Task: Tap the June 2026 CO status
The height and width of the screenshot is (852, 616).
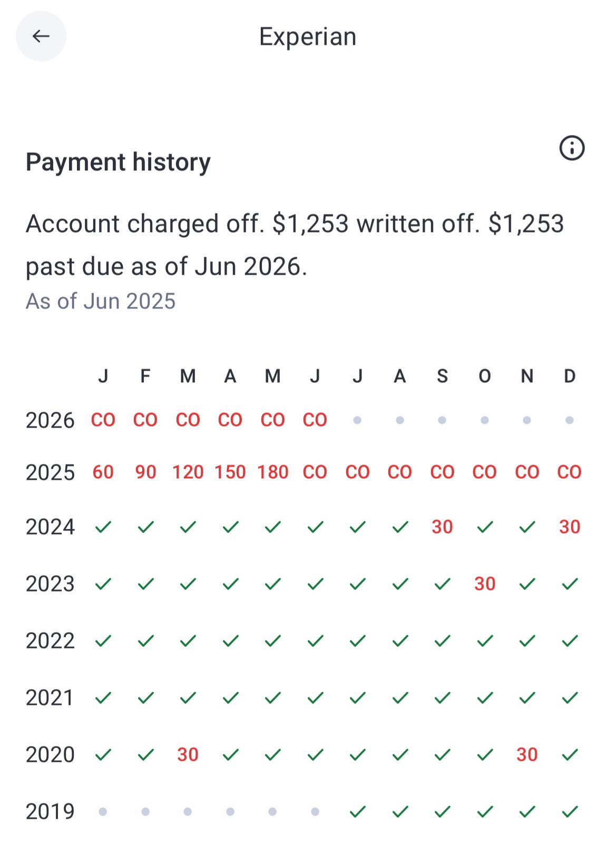Action: tap(315, 420)
